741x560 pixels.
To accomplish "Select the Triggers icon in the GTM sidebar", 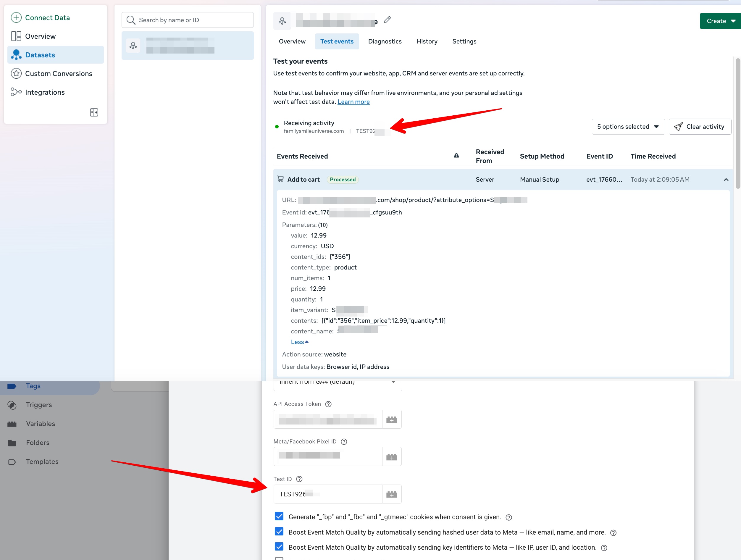I will [12, 405].
